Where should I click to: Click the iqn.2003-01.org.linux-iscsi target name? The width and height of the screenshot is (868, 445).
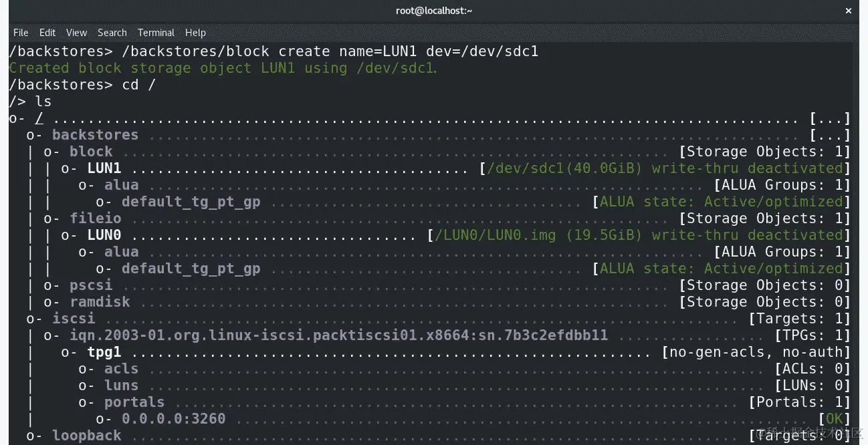(338, 335)
